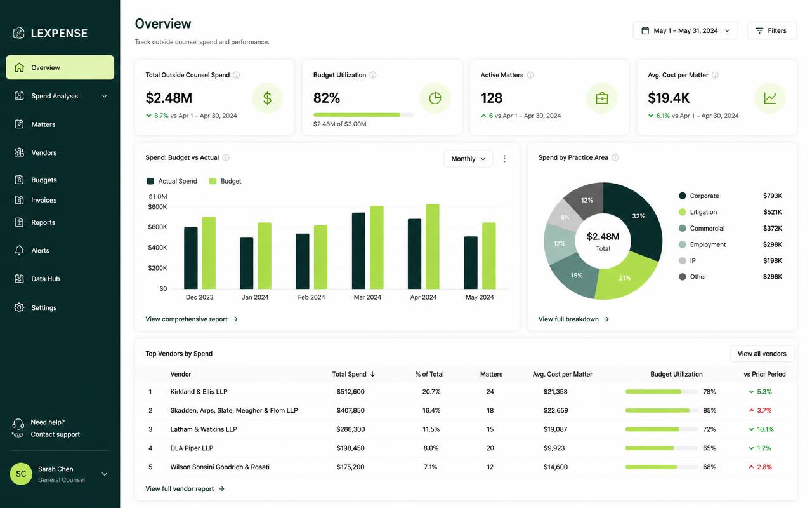The width and height of the screenshot is (812, 508).
Task: Click the Corporate legend color dot
Action: tap(683, 196)
